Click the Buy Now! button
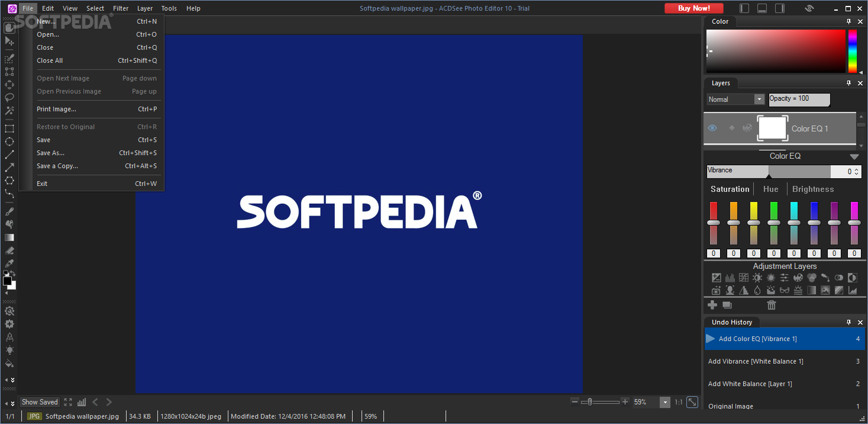 click(x=694, y=8)
